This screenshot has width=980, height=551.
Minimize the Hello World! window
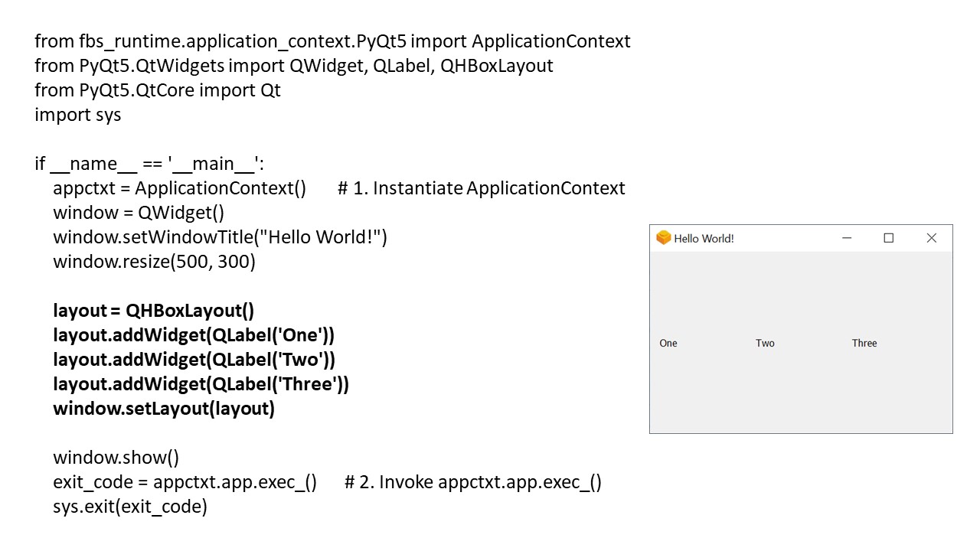click(847, 238)
